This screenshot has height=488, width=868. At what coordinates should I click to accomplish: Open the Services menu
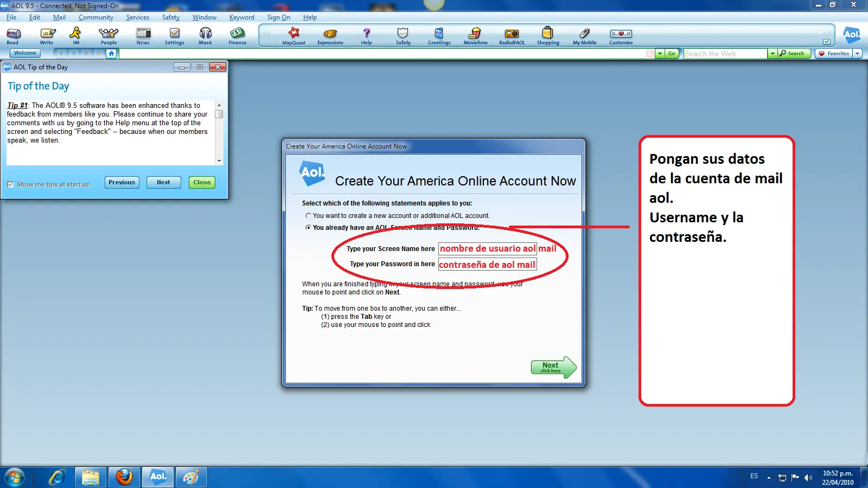pyautogui.click(x=138, y=17)
